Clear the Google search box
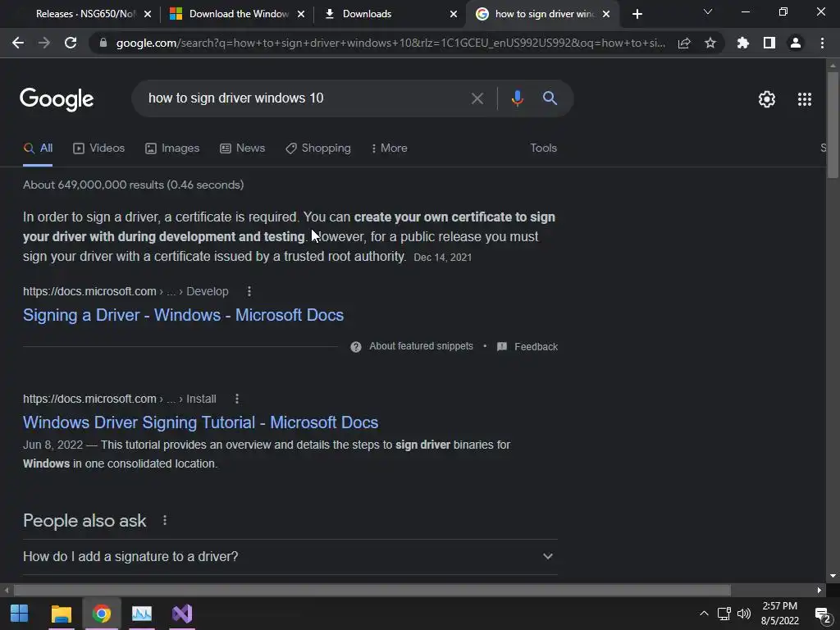This screenshot has width=840, height=630. click(477, 98)
